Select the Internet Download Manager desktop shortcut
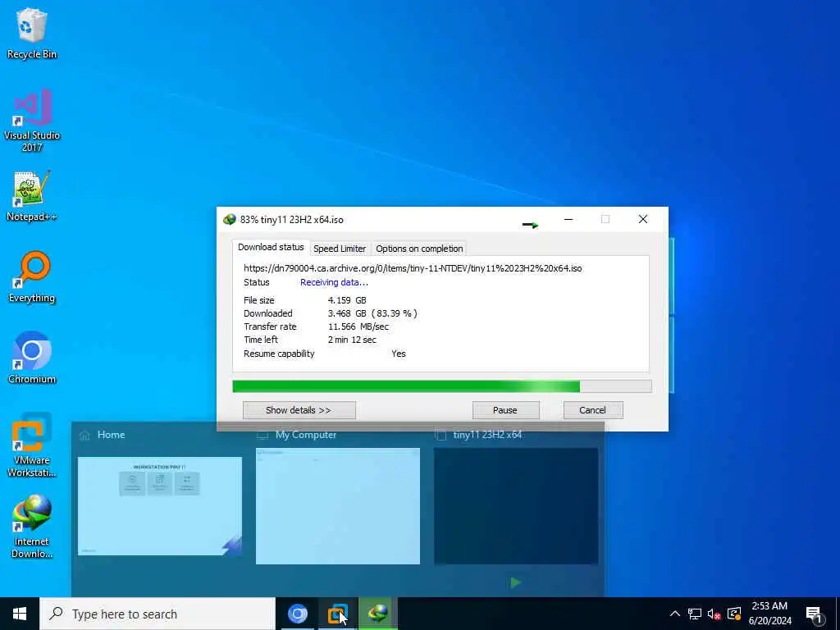The height and width of the screenshot is (630, 840). (x=32, y=527)
